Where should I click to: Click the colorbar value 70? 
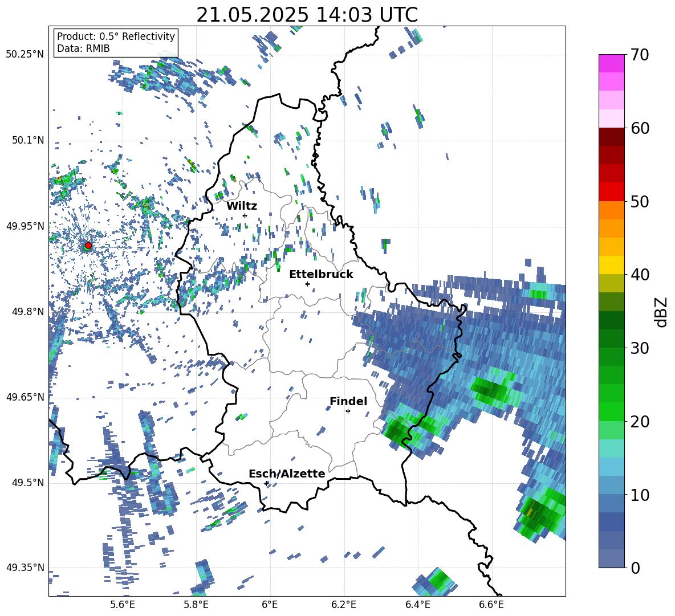(x=640, y=55)
